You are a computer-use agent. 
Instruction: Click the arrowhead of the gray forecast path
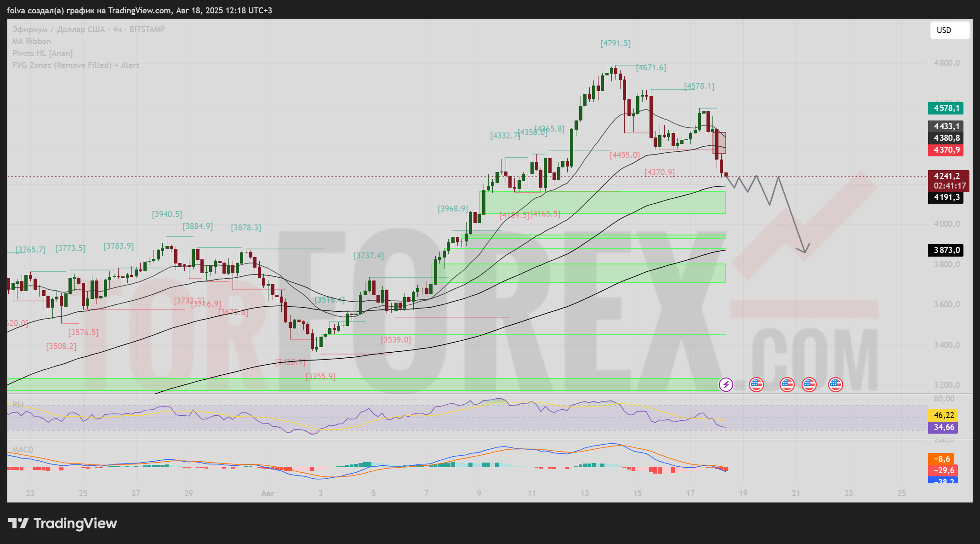805,251
